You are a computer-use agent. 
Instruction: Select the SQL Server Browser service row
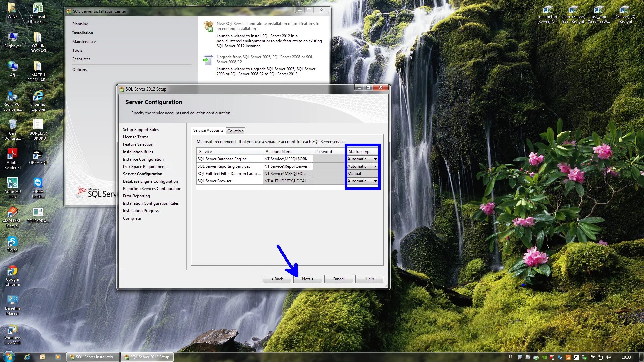(229, 181)
